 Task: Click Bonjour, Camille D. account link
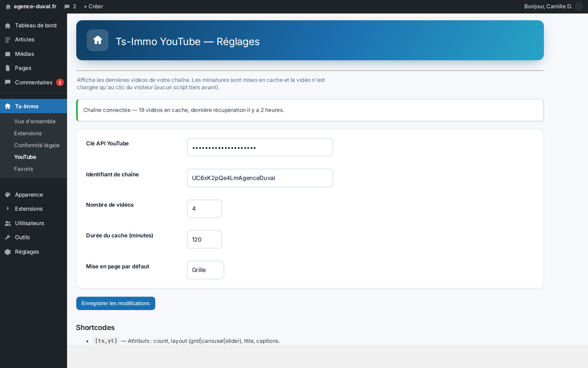(x=548, y=6)
